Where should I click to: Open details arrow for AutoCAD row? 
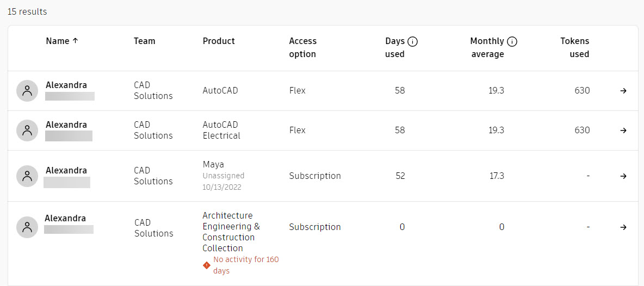623,91
